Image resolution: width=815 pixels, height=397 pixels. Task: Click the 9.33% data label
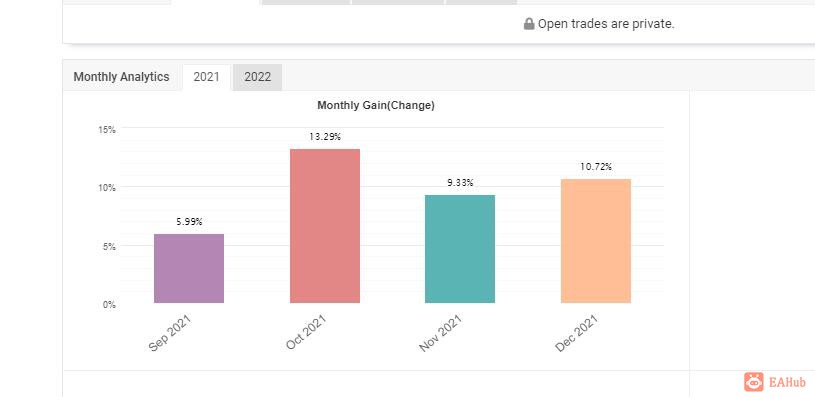point(460,183)
